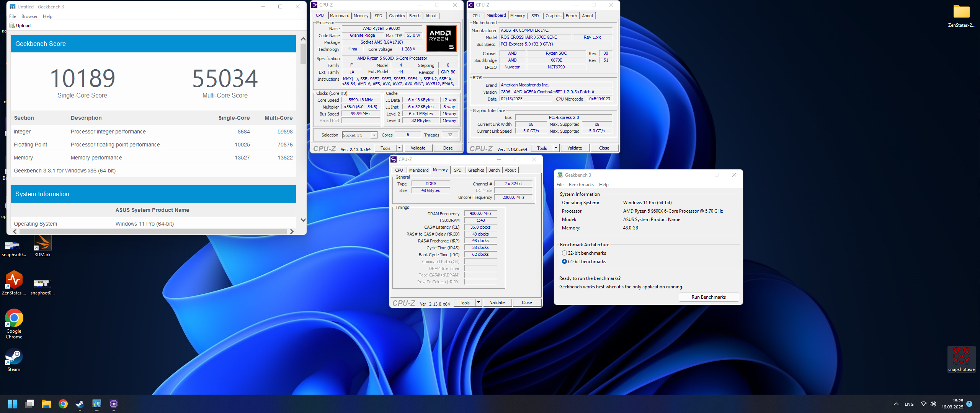Click Close button in CPU-Z CPU window

(448, 148)
